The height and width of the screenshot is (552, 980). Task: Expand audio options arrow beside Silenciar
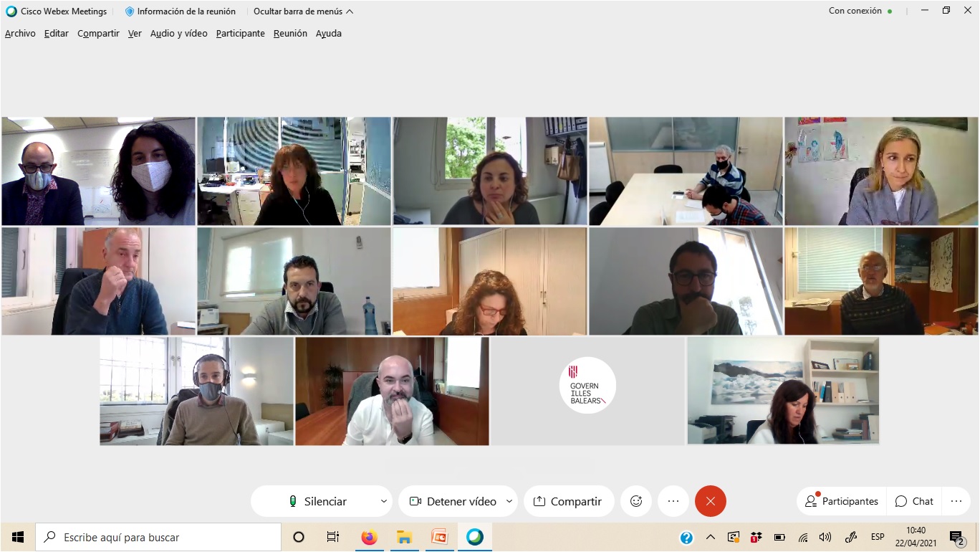(x=384, y=501)
